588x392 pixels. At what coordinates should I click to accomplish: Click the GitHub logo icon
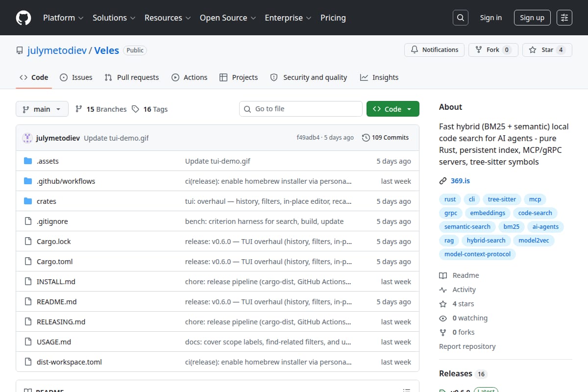click(x=24, y=18)
